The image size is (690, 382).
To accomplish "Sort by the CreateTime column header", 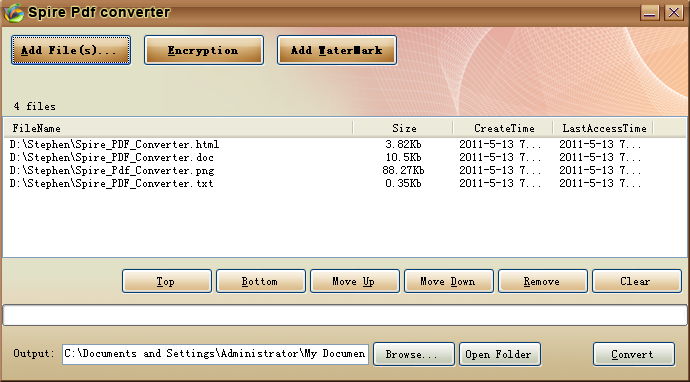I will click(x=503, y=128).
